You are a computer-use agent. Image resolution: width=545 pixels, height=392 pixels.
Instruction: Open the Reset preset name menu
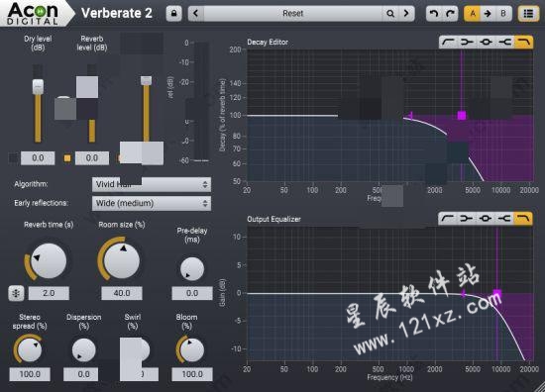(x=293, y=14)
